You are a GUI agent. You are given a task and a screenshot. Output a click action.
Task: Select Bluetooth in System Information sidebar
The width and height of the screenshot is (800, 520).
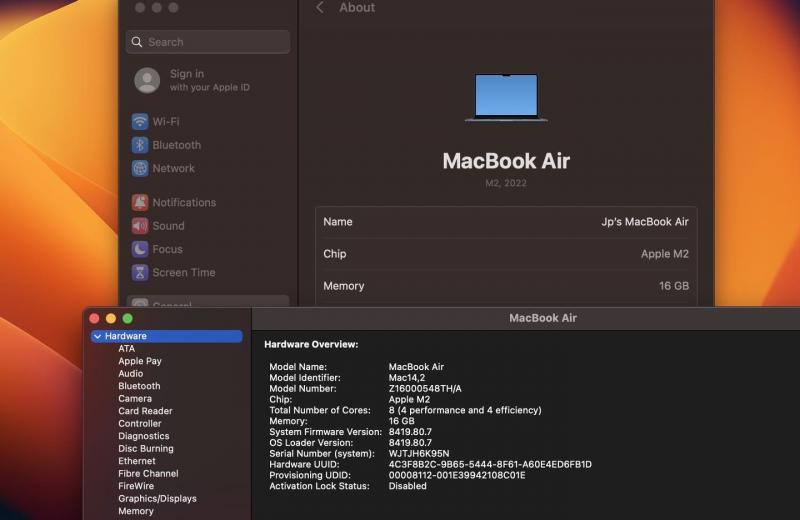[x=139, y=386]
